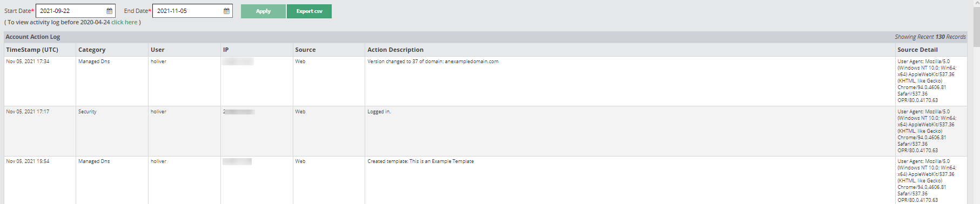Screen dimensions: 980x204
Task: Select the 'Created template' log entry
Action: click(x=486, y=180)
